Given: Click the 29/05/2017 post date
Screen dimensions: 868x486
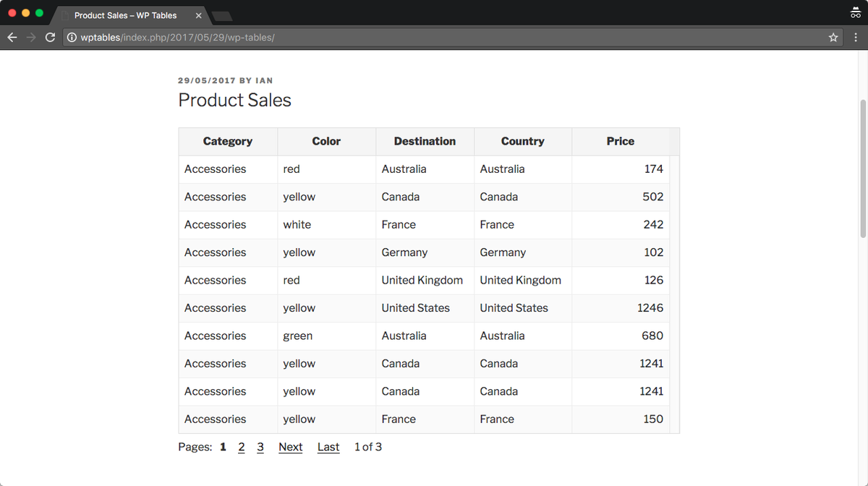Looking at the screenshot, I should pyautogui.click(x=207, y=80).
